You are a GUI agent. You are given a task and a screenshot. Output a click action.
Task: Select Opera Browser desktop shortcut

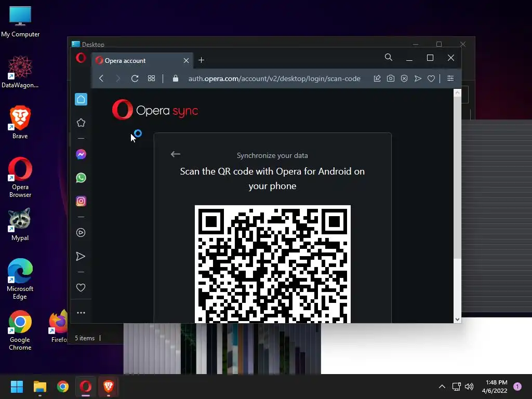pyautogui.click(x=20, y=178)
